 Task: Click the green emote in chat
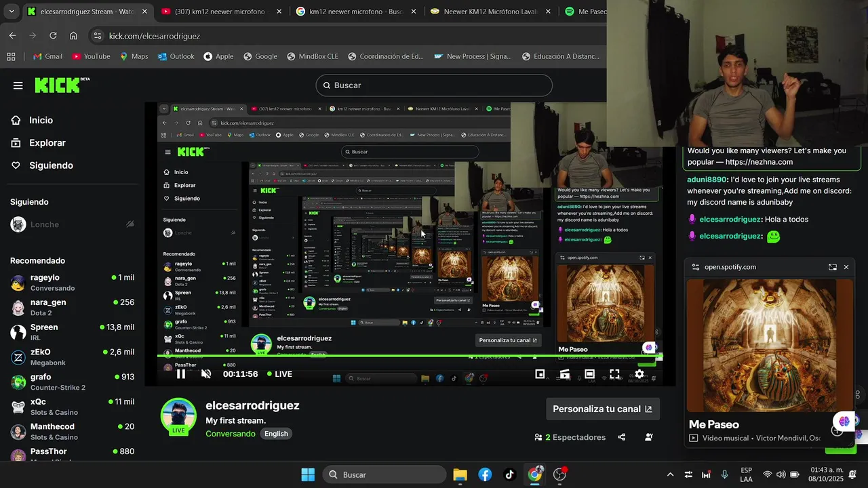[773, 237]
